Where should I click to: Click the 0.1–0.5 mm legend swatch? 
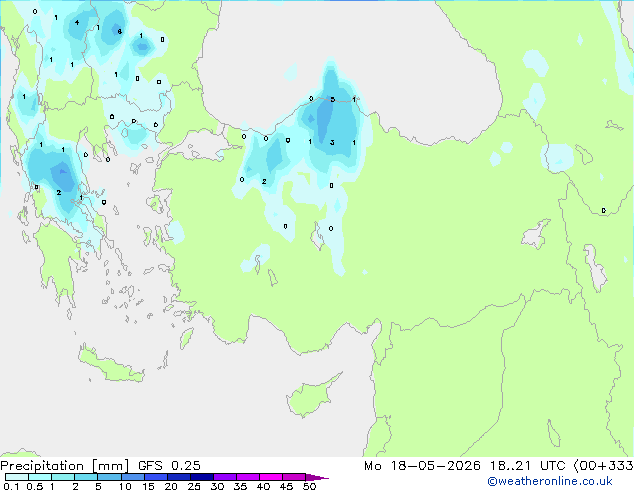pos(17,477)
